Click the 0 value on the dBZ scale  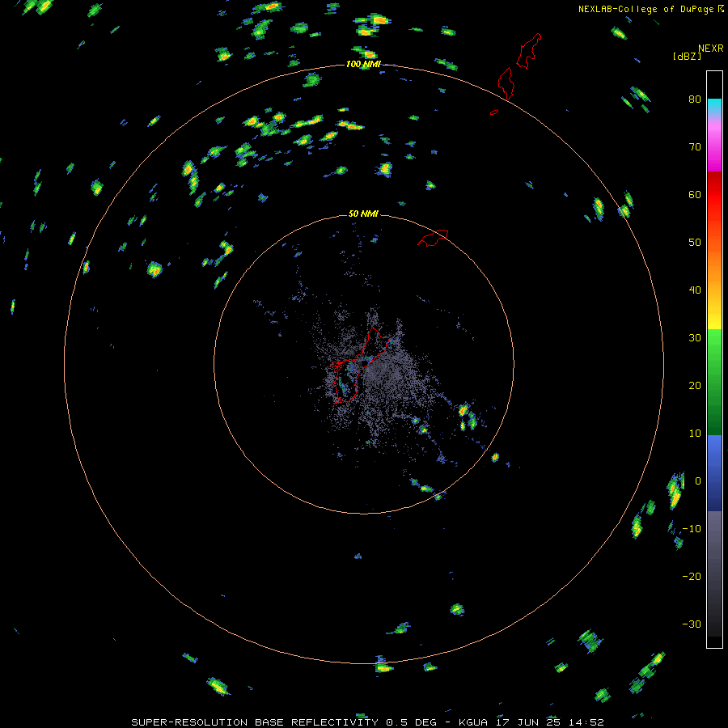pos(698,481)
